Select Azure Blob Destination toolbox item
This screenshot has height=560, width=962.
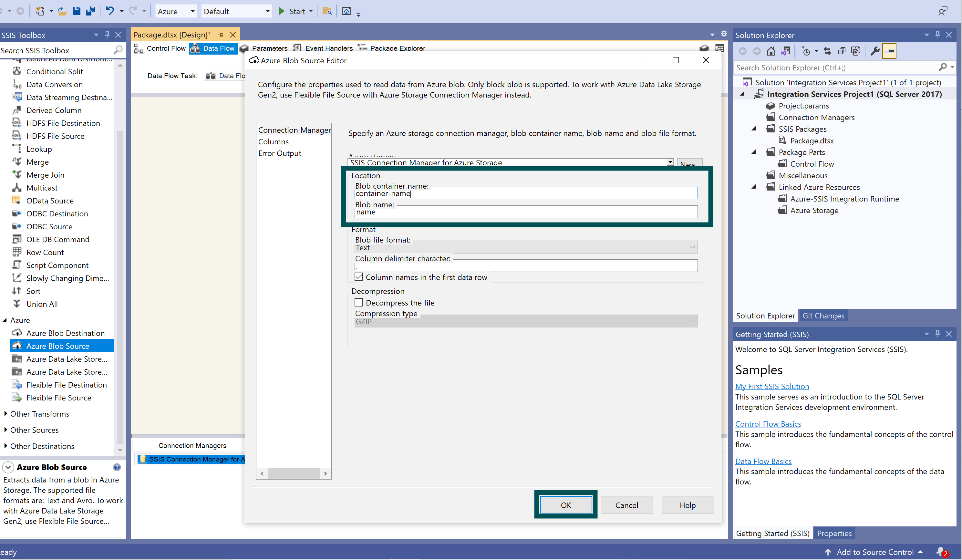tap(62, 333)
